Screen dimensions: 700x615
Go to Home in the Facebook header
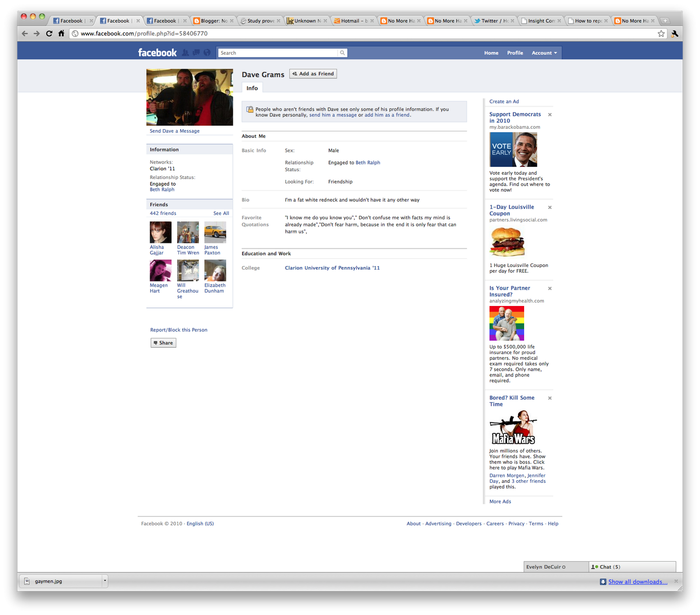point(491,53)
